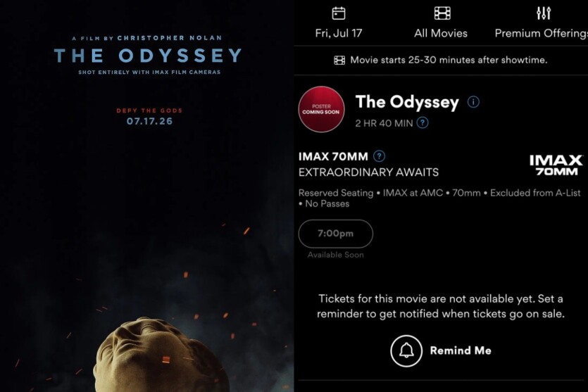Click the film strip All Movies icon
Image resolution: width=588 pixels, height=392 pixels.
tap(442, 13)
